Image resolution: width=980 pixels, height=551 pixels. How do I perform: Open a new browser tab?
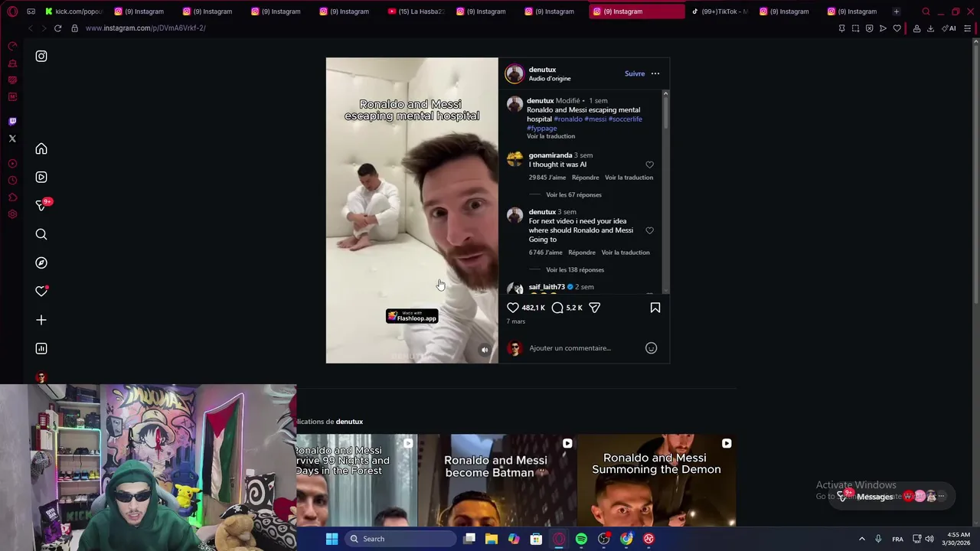click(x=897, y=11)
